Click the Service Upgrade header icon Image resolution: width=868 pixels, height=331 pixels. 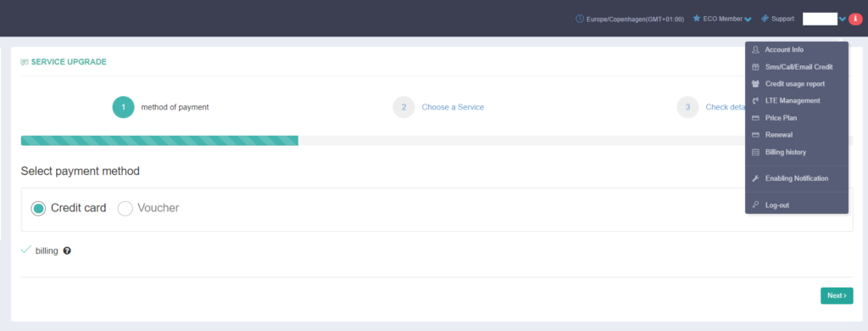(25, 62)
